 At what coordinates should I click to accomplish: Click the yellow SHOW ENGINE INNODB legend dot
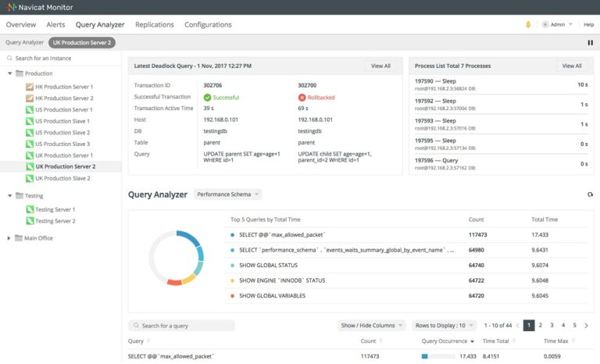232,280
